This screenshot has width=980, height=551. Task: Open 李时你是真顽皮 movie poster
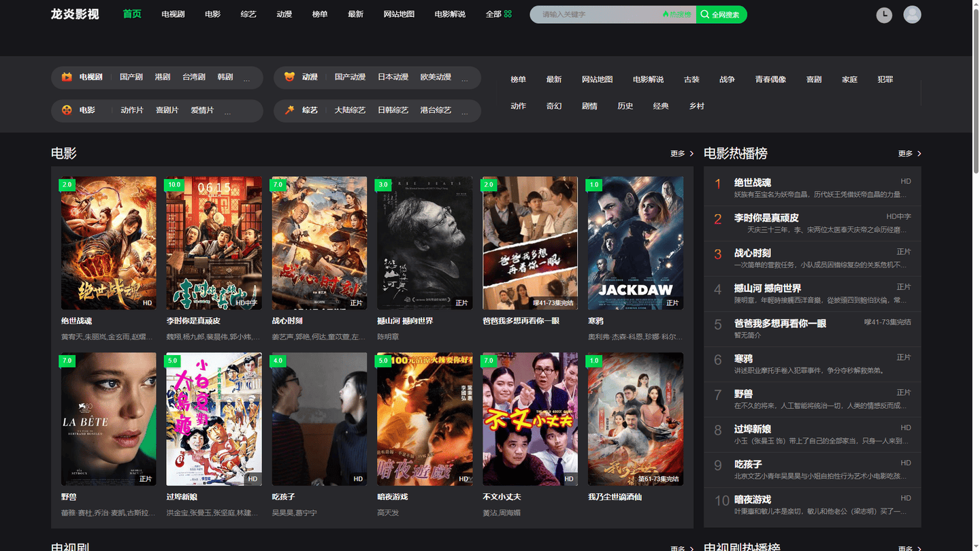pos(214,244)
